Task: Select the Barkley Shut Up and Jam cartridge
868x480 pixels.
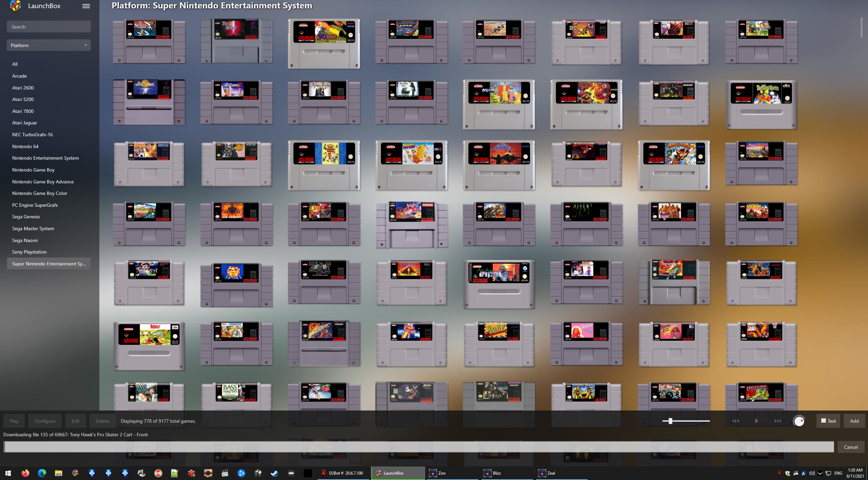Action: tap(761, 344)
